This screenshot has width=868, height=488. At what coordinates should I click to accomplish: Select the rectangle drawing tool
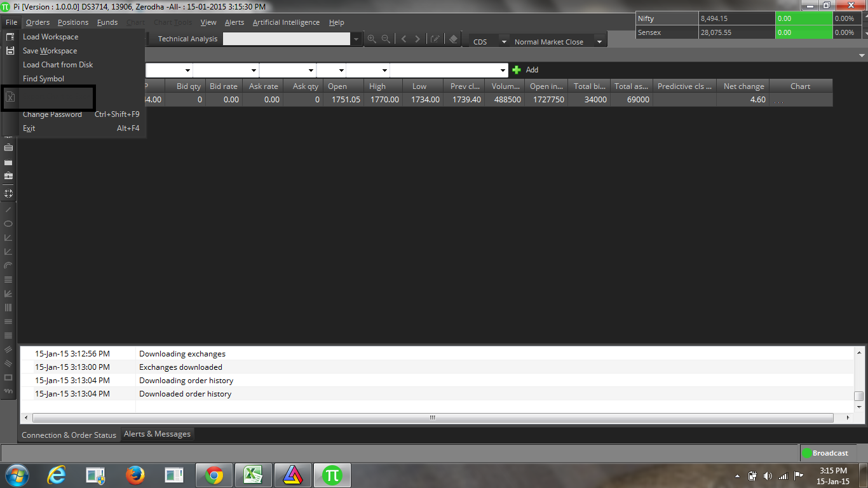point(8,377)
